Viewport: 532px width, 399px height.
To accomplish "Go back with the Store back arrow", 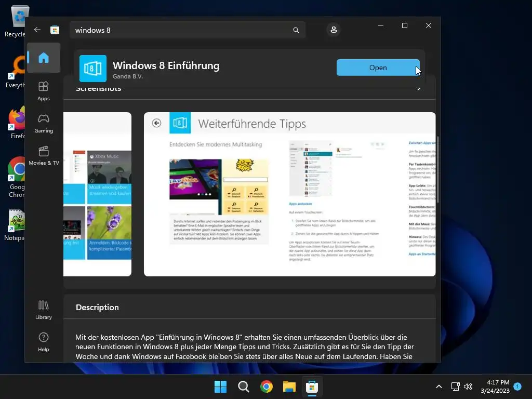I will coord(37,30).
